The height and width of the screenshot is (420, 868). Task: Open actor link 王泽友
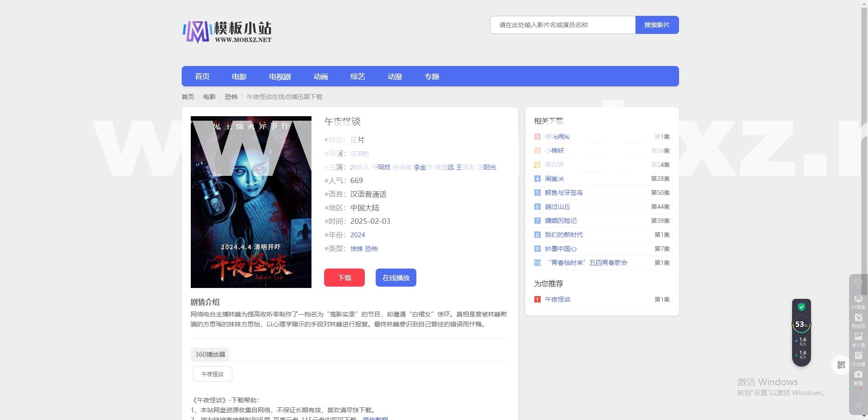tap(466, 167)
